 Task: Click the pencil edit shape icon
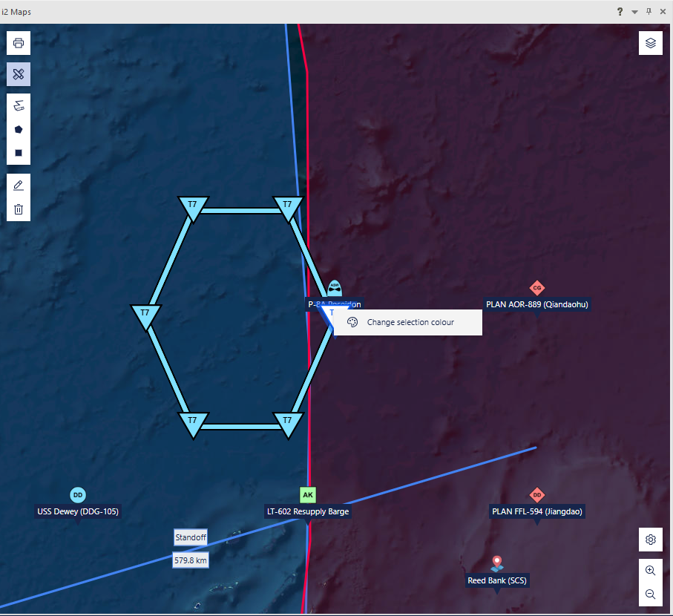coord(19,186)
